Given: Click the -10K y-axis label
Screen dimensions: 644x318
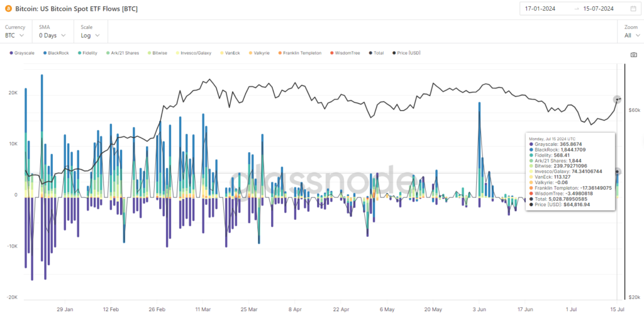Looking at the screenshot, I should pyautogui.click(x=13, y=246).
